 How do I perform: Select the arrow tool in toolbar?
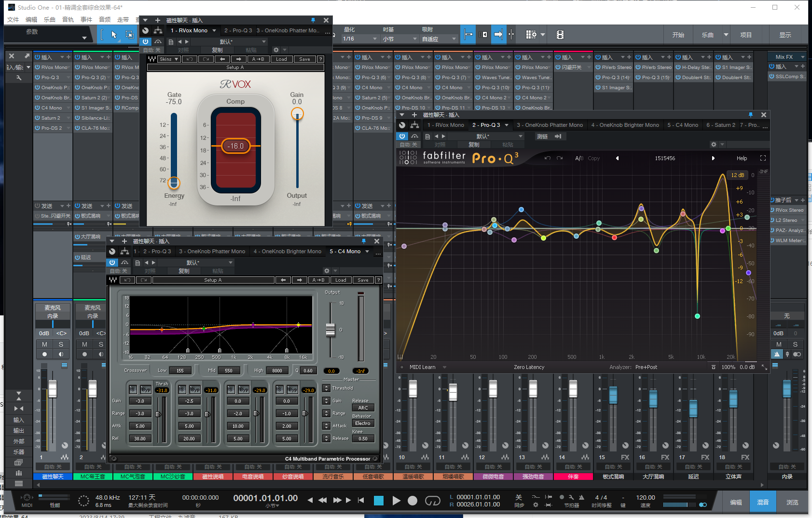[x=114, y=35]
